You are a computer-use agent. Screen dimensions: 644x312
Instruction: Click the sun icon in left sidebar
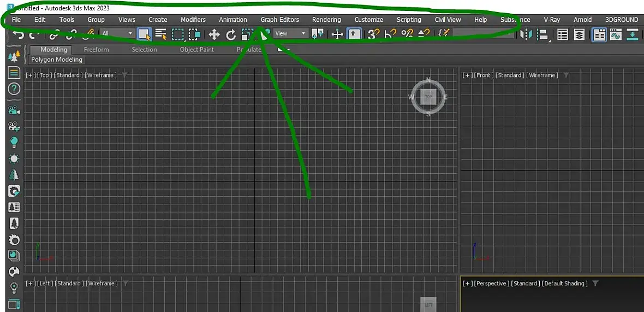[14, 158]
